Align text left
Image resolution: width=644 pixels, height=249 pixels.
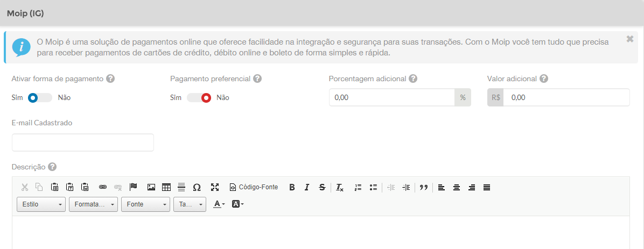click(x=442, y=188)
